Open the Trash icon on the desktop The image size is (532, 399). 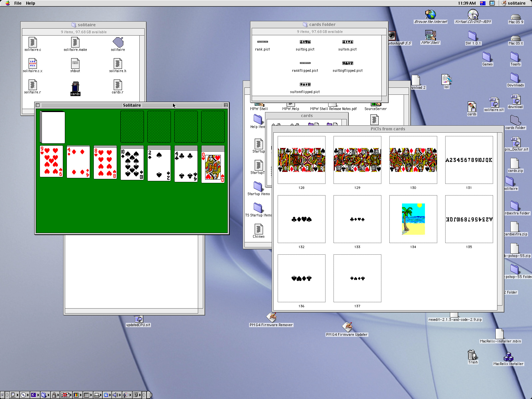472,355
